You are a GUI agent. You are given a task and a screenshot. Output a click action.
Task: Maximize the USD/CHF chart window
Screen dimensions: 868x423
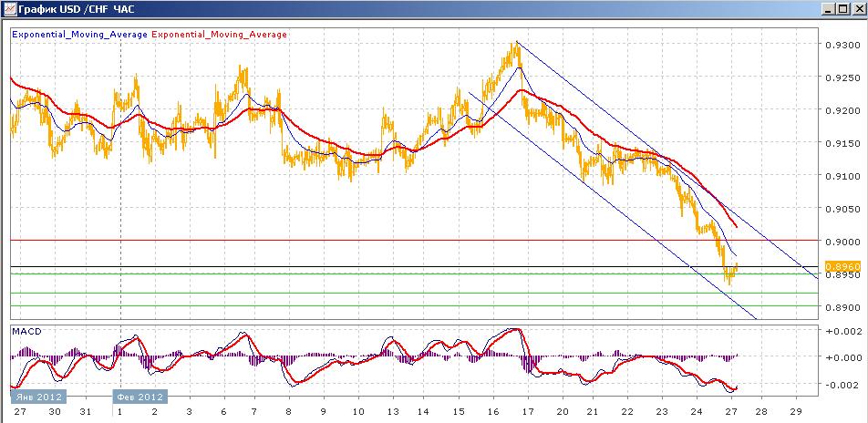(842, 9)
